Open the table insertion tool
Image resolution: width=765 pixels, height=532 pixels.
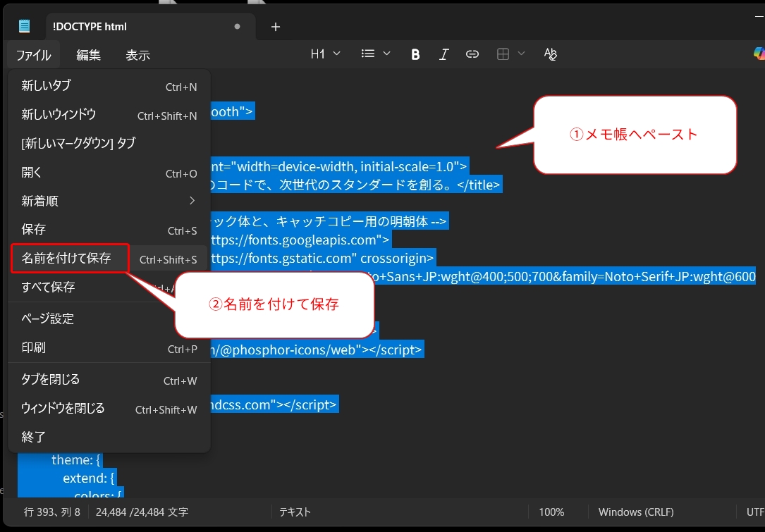[505, 54]
